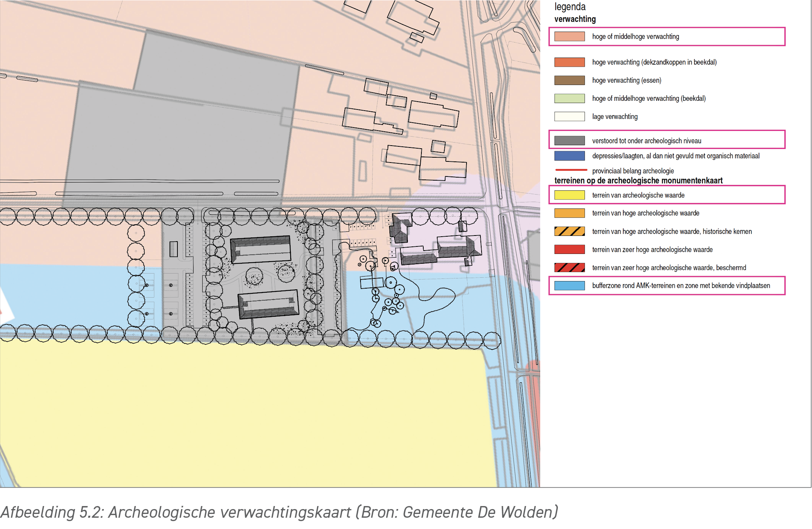Click the text 'hoge of middelhoge verwachting (beekdal)'

pyautogui.click(x=649, y=98)
